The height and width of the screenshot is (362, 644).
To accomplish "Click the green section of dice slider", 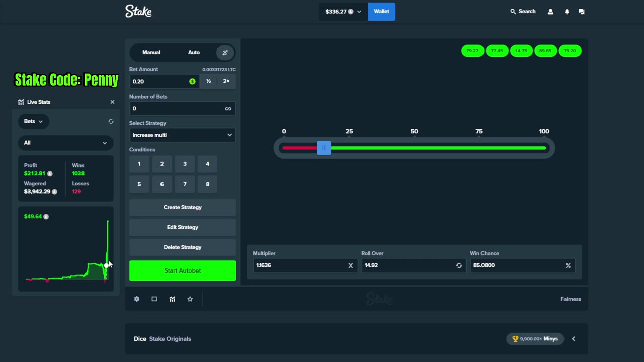I will [438, 148].
